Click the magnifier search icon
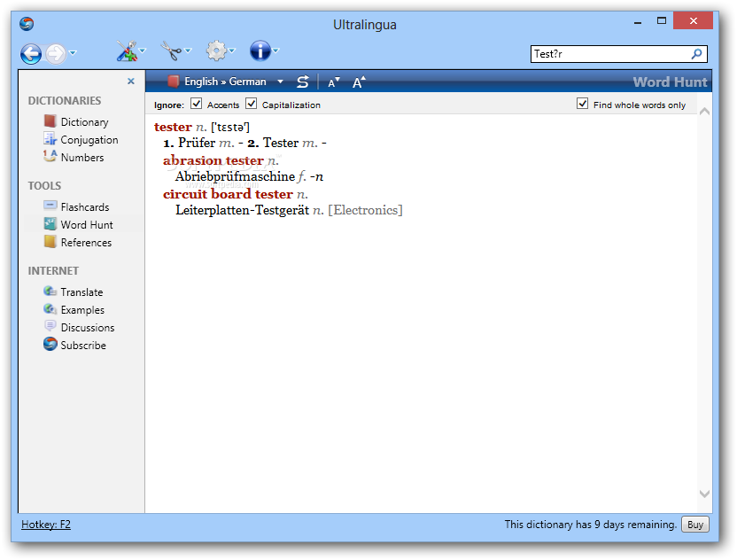Screen dimensions: 737x560 (x=696, y=54)
